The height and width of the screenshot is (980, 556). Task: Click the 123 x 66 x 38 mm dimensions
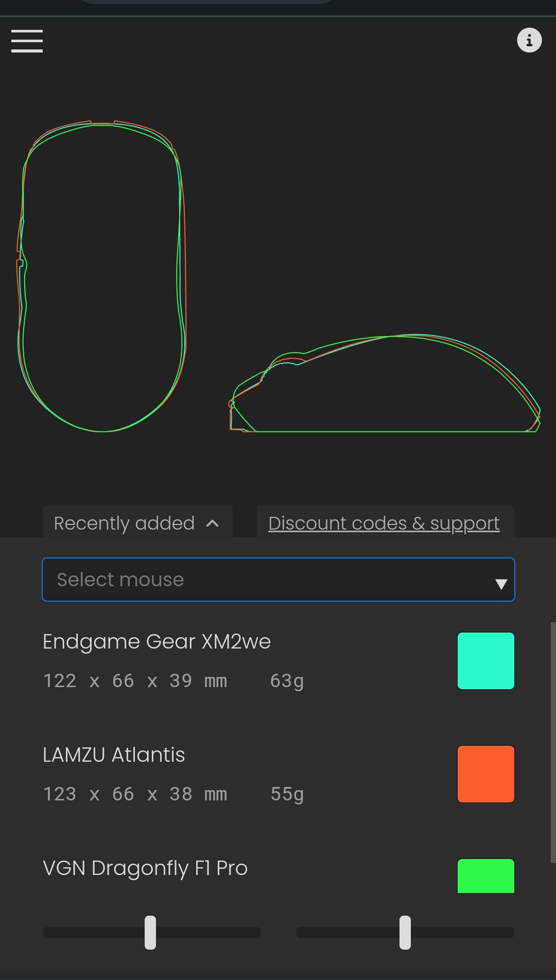click(135, 794)
